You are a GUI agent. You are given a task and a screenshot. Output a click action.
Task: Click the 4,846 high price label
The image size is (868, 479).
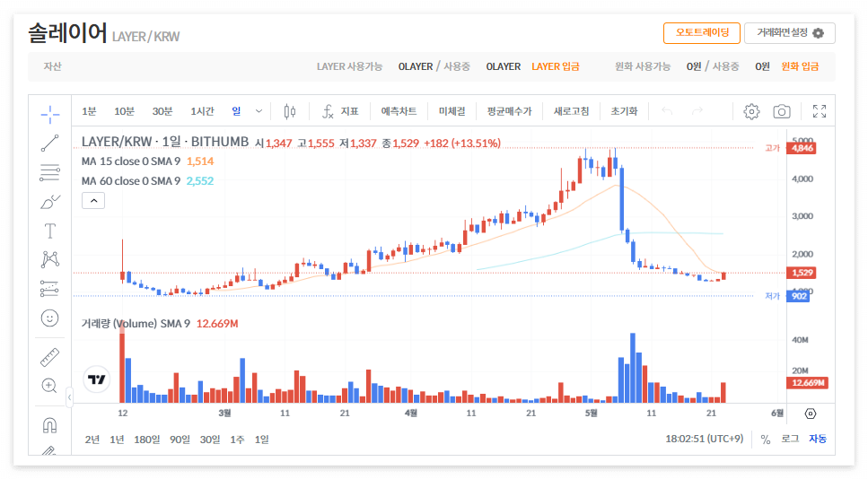802,148
